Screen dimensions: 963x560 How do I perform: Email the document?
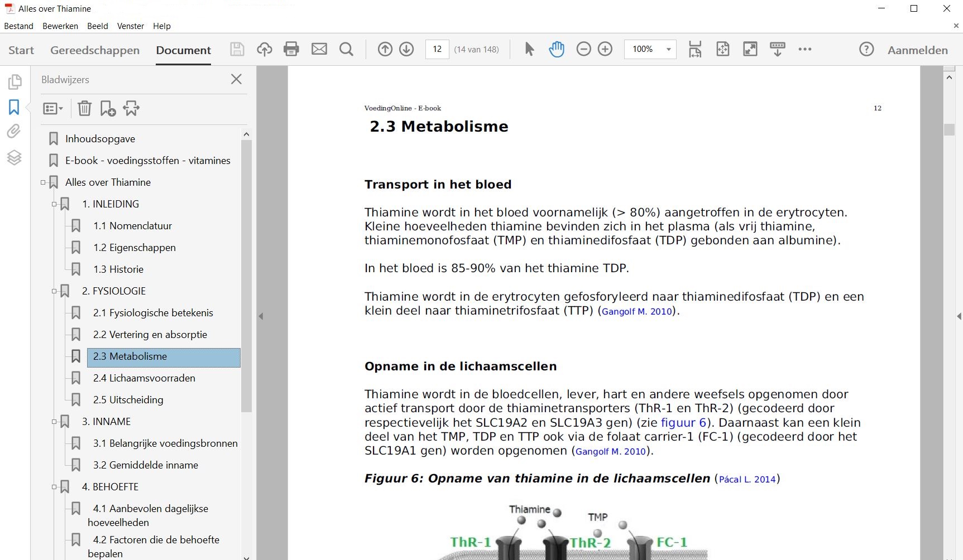pos(319,49)
